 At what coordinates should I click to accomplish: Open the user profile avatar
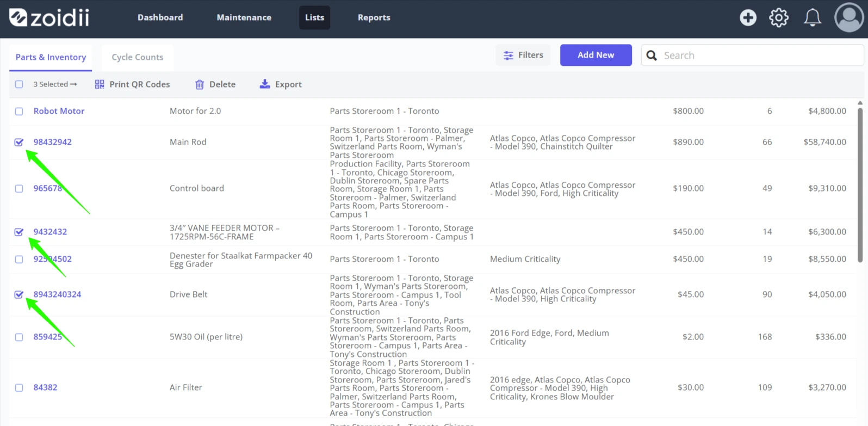(x=849, y=17)
